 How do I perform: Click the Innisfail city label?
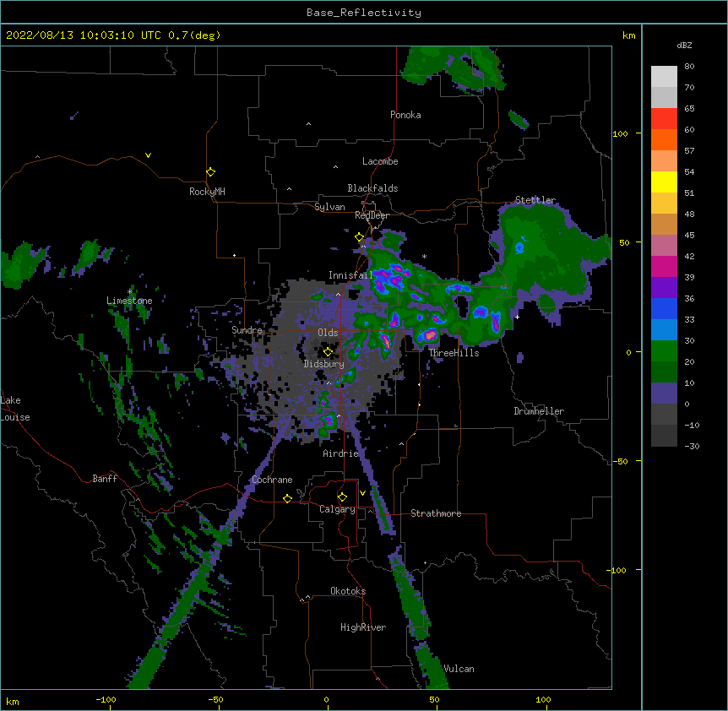pos(350,275)
